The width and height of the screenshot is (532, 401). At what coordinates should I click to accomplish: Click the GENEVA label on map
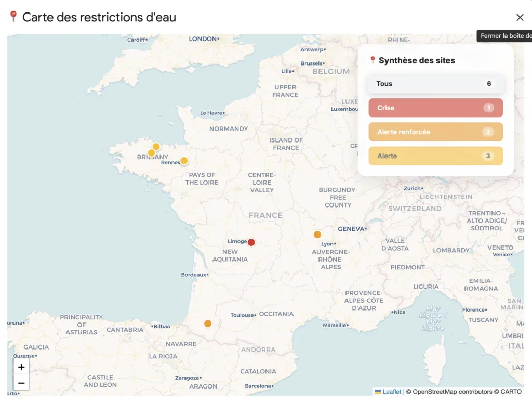(x=351, y=229)
